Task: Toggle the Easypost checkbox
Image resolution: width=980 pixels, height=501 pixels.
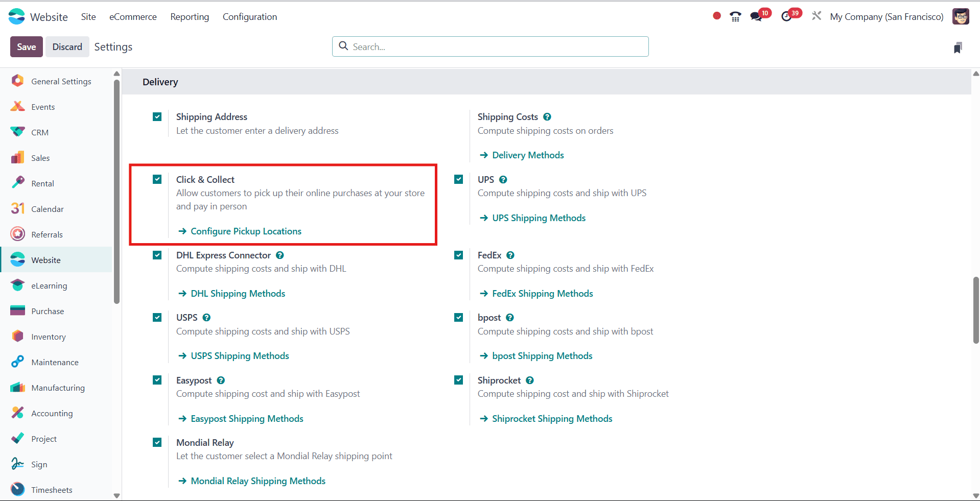Action: [x=157, y=380]
